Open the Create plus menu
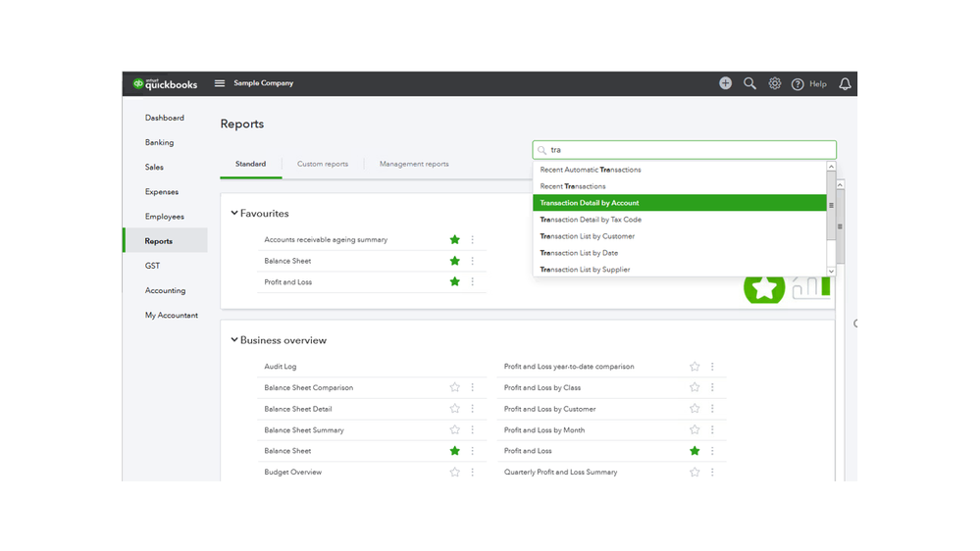The height and width of the screenshot is (551, 980). (725, 83)
